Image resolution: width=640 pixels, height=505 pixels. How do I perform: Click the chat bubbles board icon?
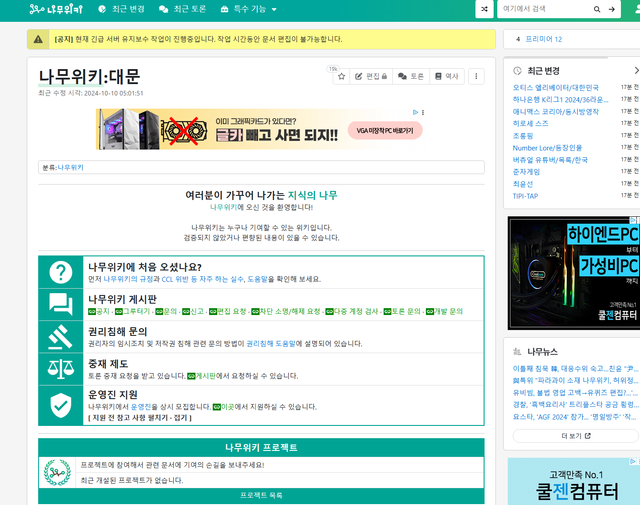click(x=61, y=304)
